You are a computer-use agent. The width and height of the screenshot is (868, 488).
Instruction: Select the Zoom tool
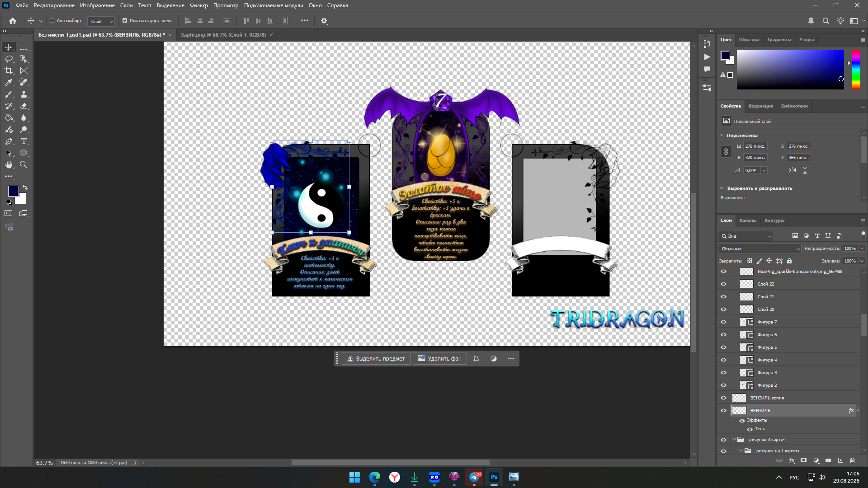point(24,165)
